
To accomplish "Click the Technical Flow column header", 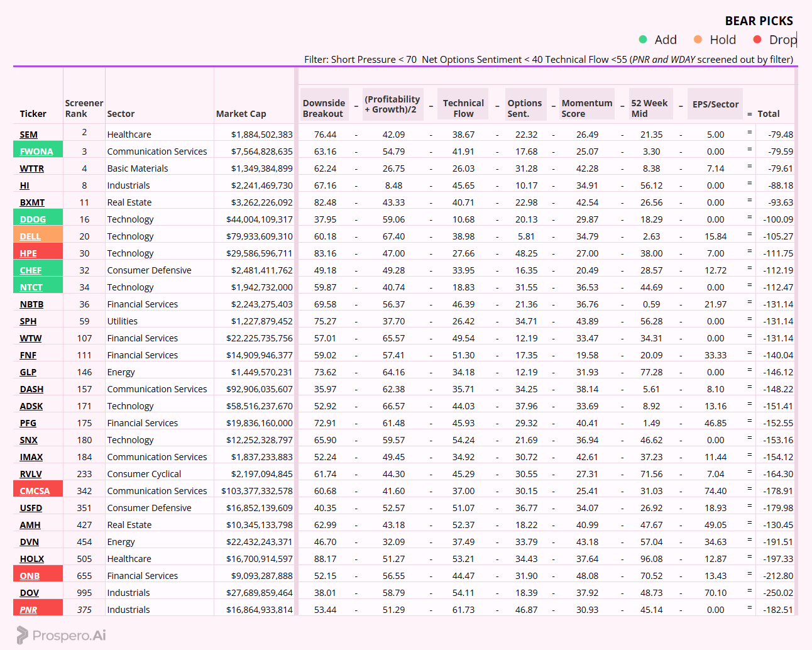I will tap(463, 108).
